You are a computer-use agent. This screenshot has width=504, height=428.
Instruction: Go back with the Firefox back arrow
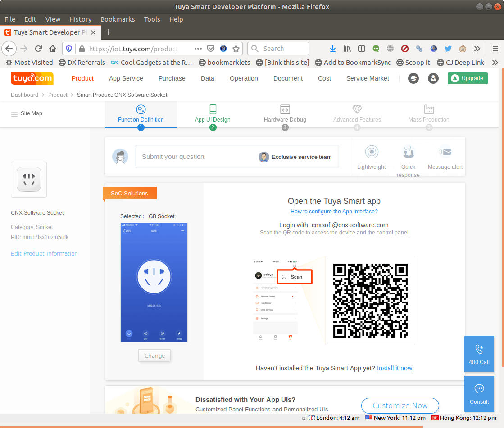[x=9, y=49]
